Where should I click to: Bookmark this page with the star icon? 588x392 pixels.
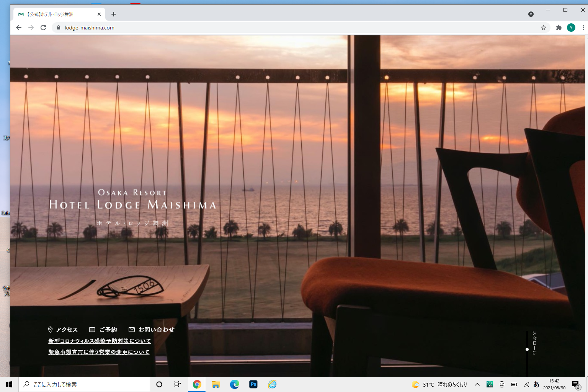click(543, 28)
